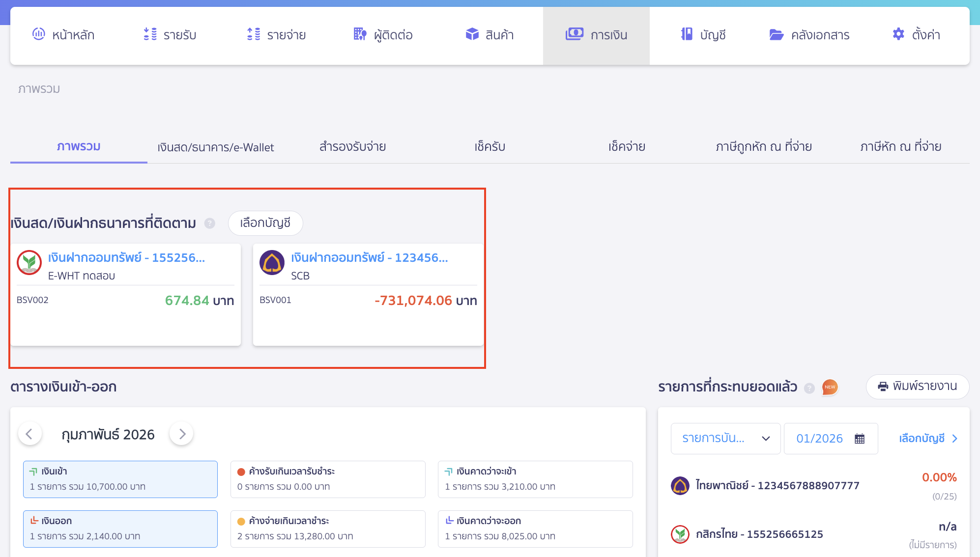Open the รายการบัน... dropdown

pos(725,438)
